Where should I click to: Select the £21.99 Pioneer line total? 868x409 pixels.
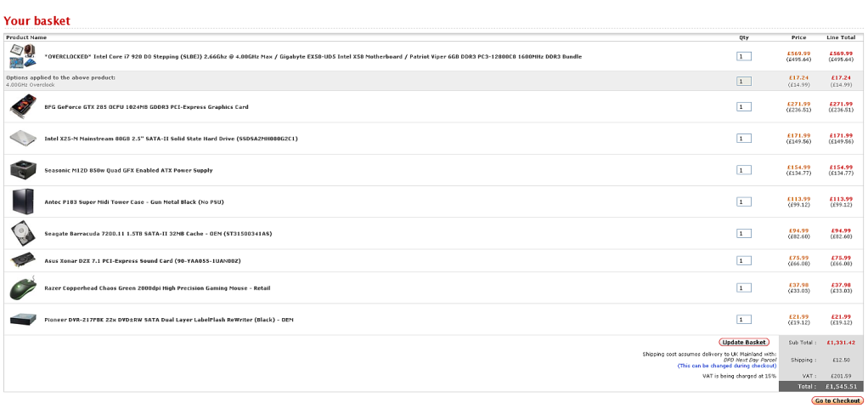click(840, 316)
